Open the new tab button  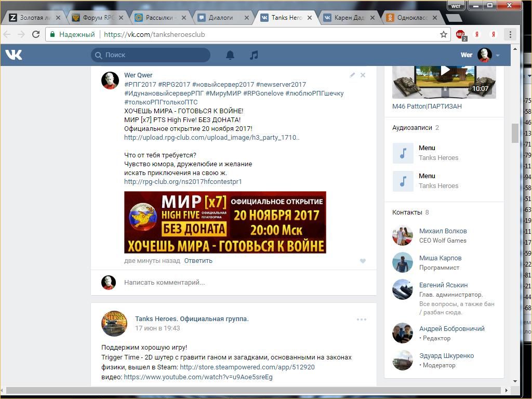[453, 18]
